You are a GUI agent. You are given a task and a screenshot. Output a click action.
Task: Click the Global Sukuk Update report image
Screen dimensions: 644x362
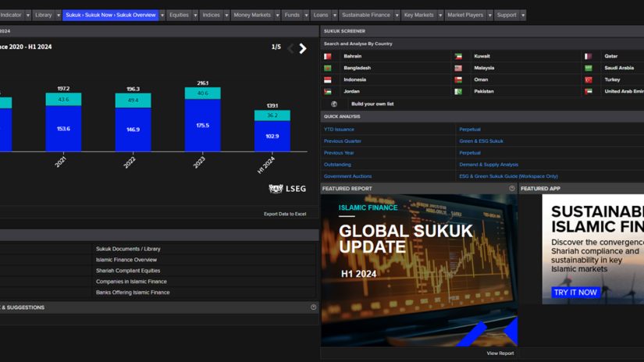click(x=419, y=270)
